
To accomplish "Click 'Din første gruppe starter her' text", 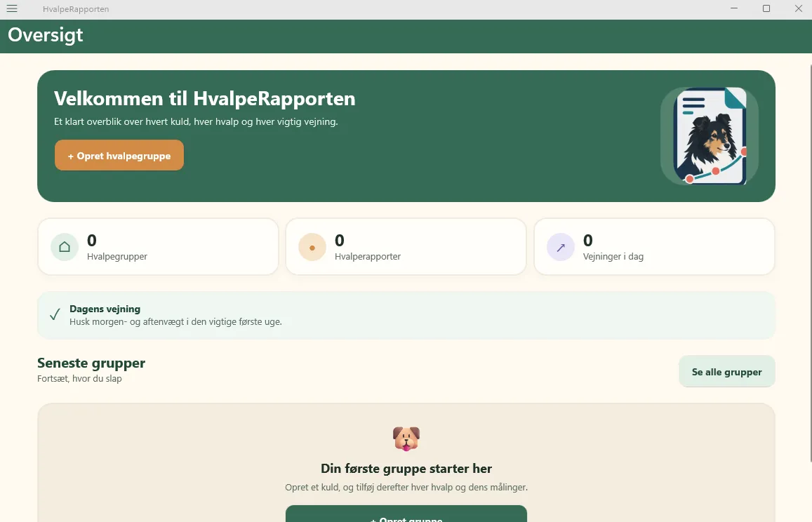I will tap(406, 469).
